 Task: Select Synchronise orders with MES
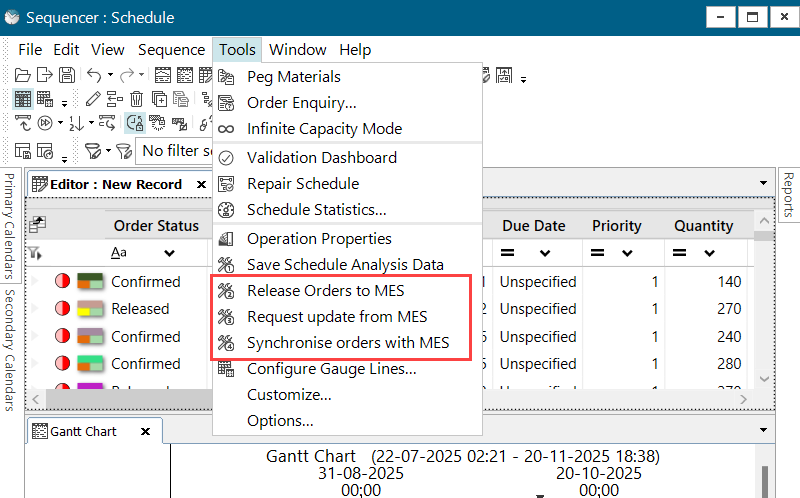click(348, 343)
